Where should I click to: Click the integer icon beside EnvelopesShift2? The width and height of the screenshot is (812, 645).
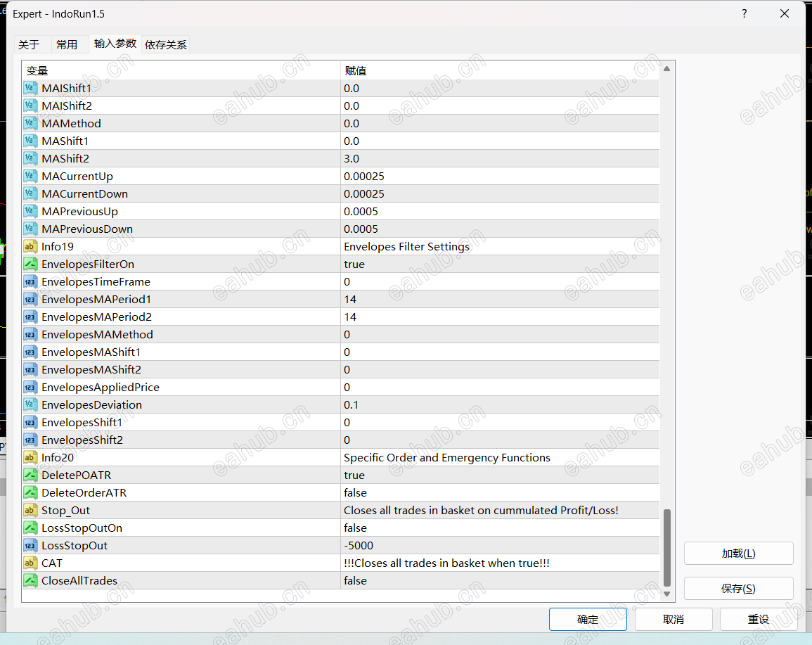30,440
